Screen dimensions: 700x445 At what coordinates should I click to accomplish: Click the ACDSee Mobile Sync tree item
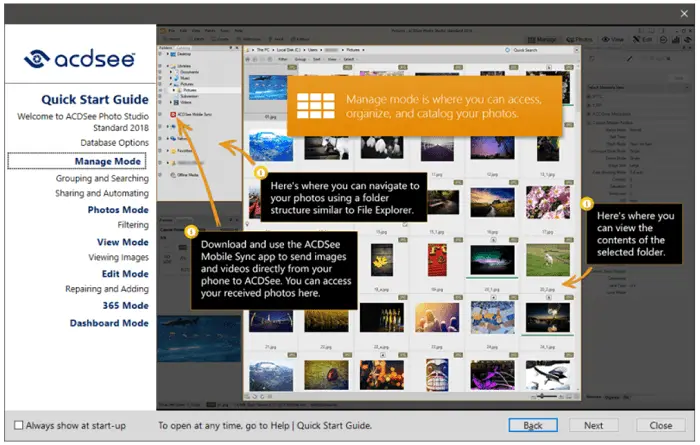[x=191, y=115]
